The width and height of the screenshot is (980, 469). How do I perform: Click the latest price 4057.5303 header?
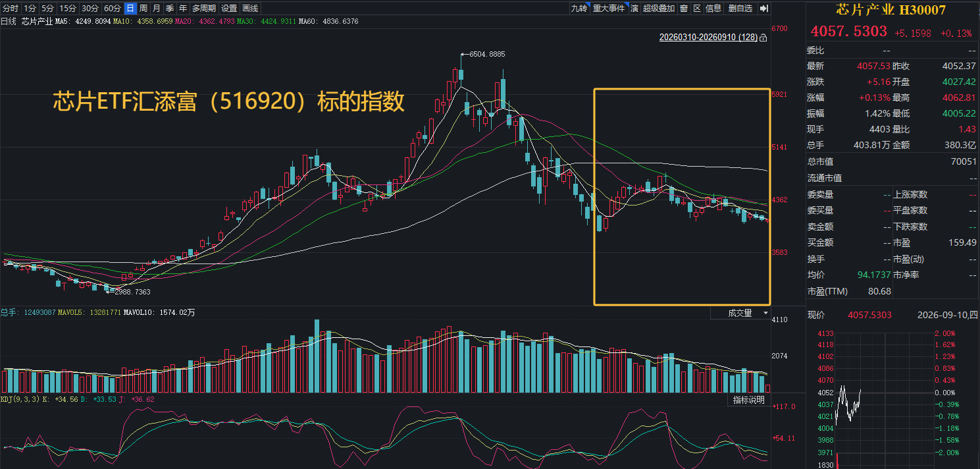point(848,32)
